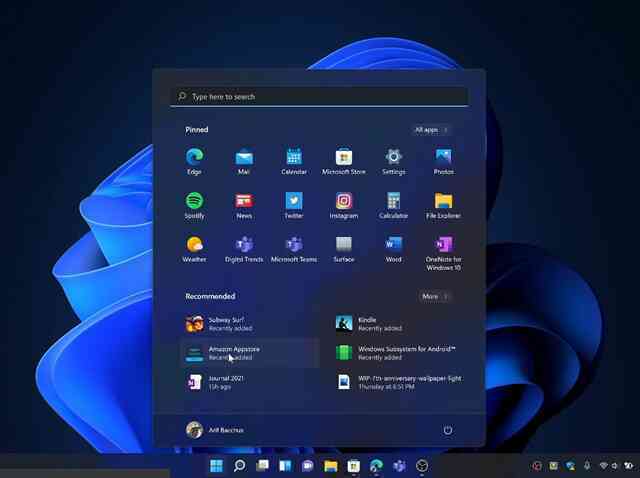Launch Spotify from pinned apps

194,206
